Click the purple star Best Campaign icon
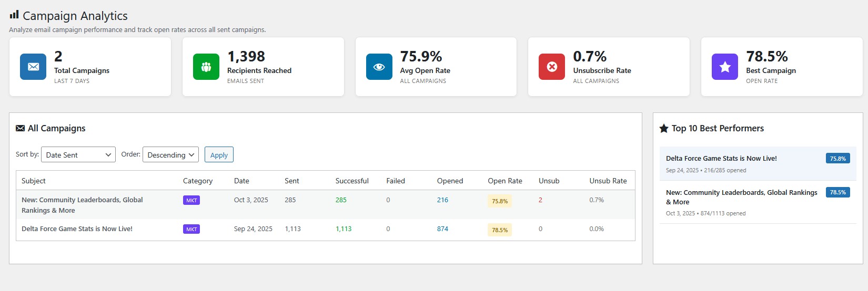The image size is (868, 291). 725,67
